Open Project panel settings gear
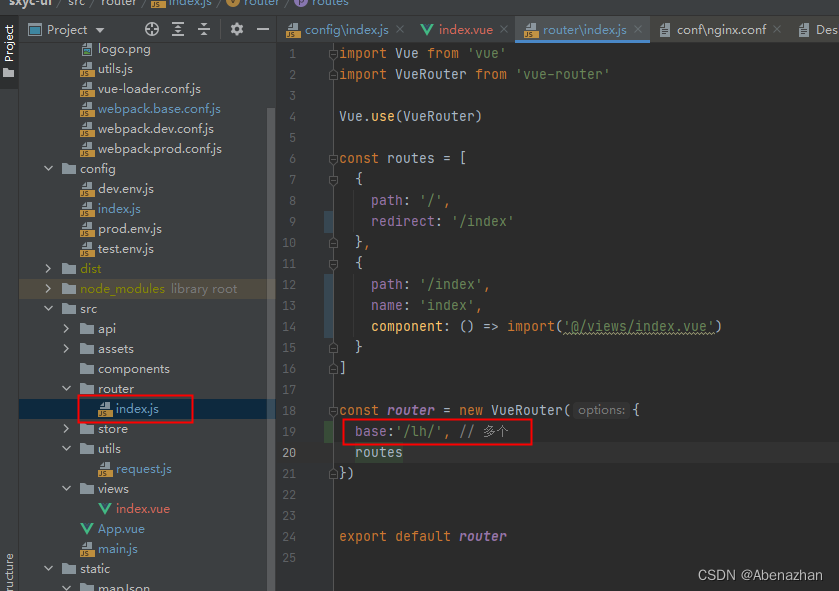This screenshot has width=839, height=591. click(237, 30)
